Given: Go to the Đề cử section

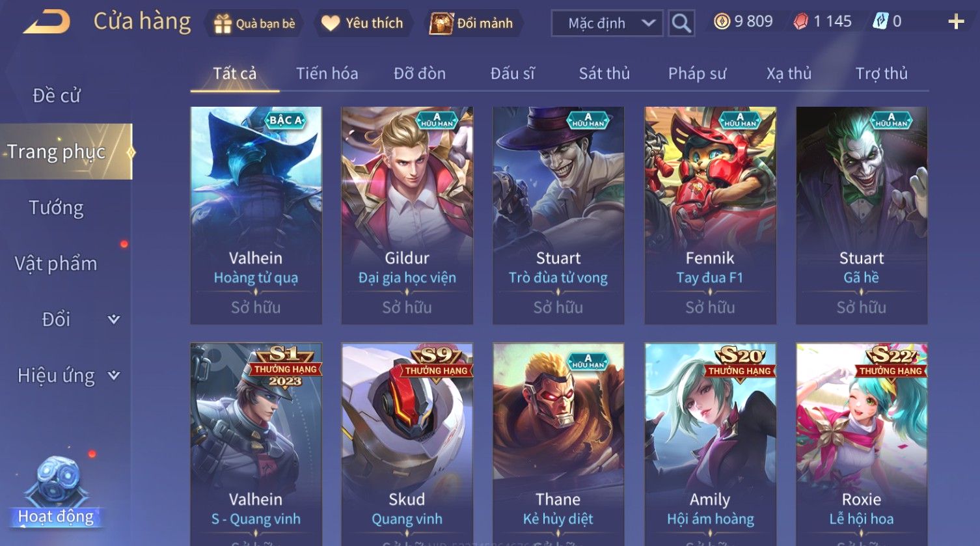Looking at the screenshot, I should 57,96.
